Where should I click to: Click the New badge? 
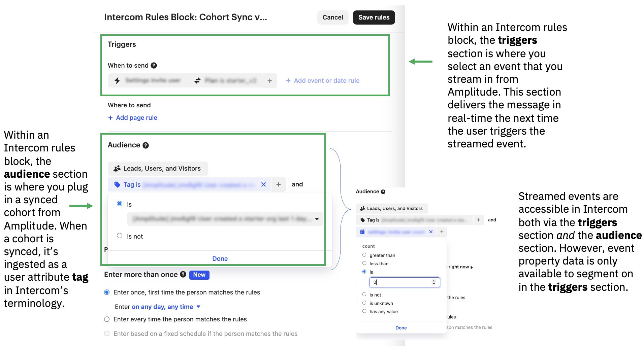(199, 275)
